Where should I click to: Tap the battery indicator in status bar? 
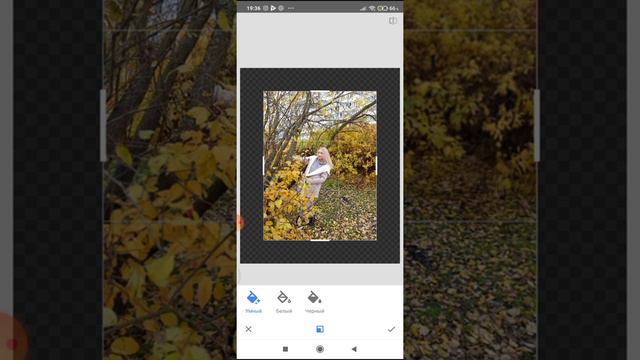382,8
